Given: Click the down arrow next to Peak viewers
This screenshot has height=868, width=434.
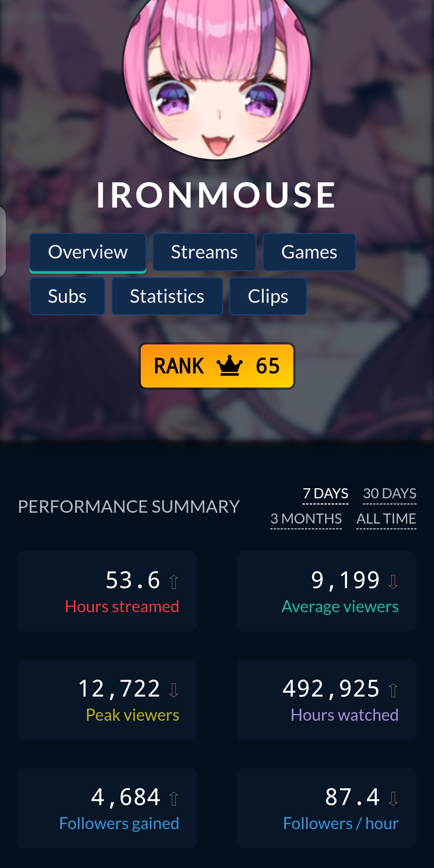Looking at the screenshot, I should [173, 690].
